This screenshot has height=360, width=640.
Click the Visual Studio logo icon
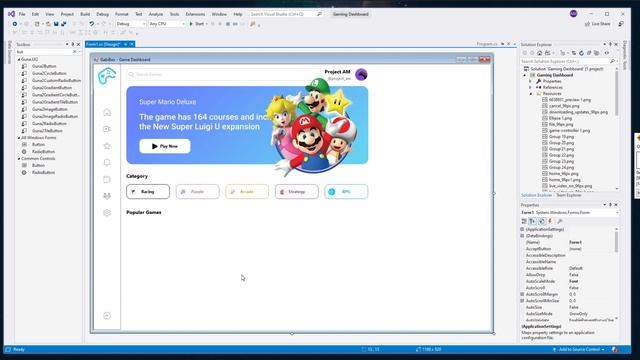tap(11, 14)
